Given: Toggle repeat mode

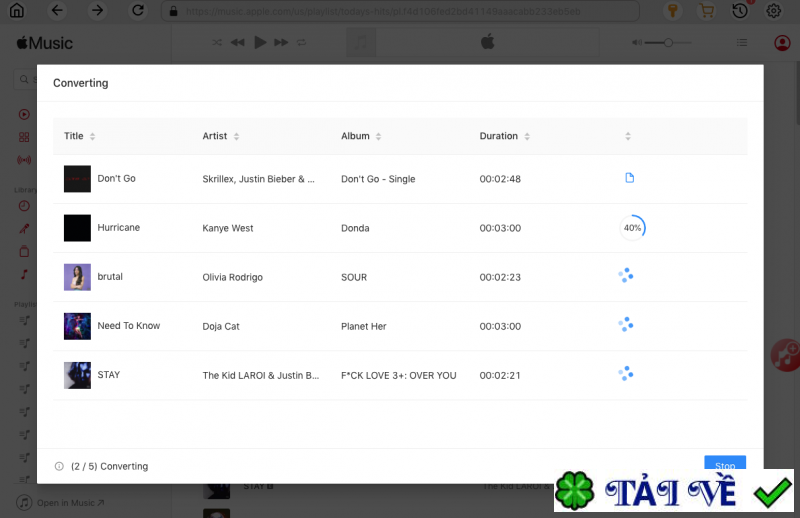Looking at the screenshot, I should 302,42.
